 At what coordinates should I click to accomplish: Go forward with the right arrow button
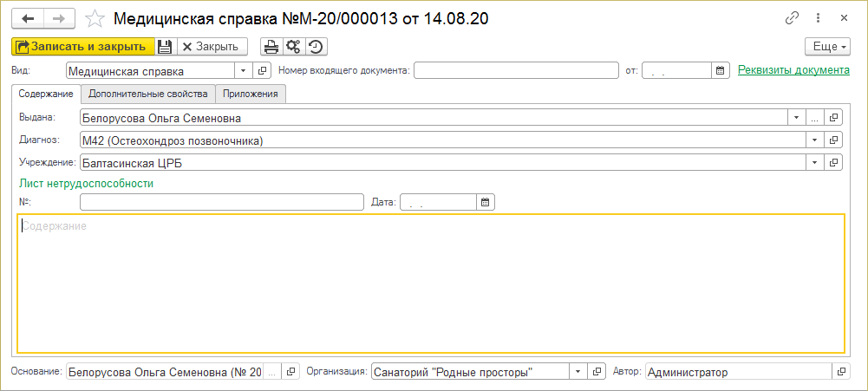pos(59,18)
